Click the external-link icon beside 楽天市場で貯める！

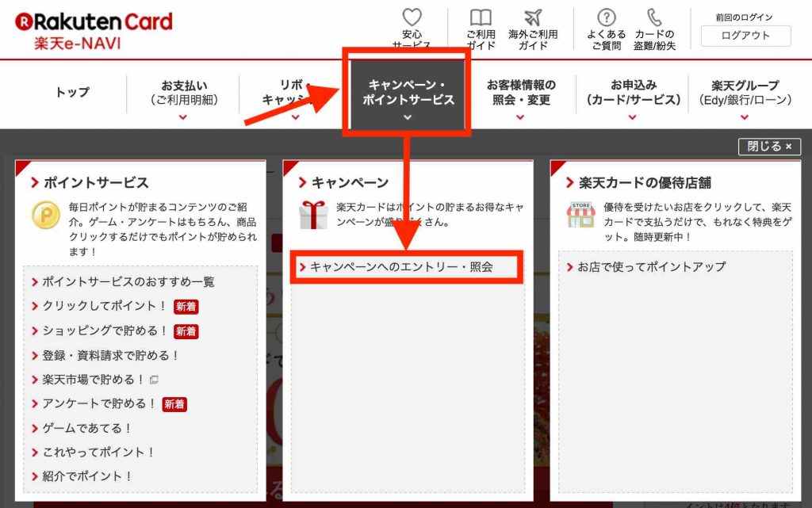coord(154,380)
